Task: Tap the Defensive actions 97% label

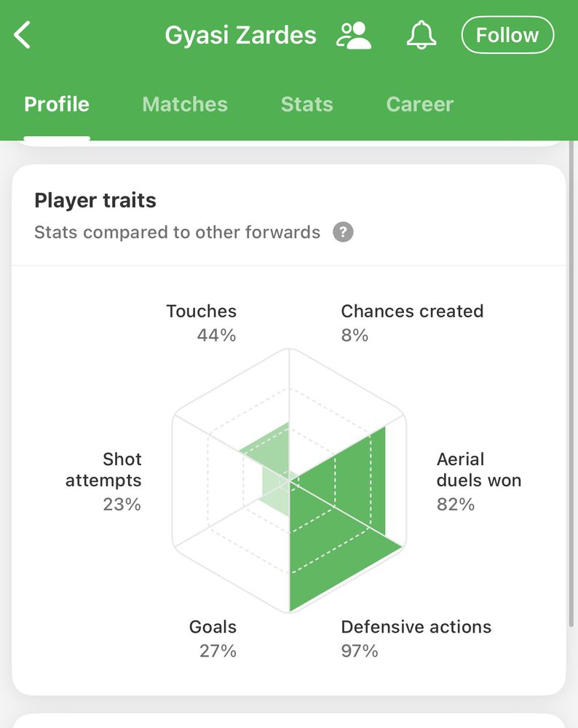Action: pyautogui.click(x=416, y=638)
